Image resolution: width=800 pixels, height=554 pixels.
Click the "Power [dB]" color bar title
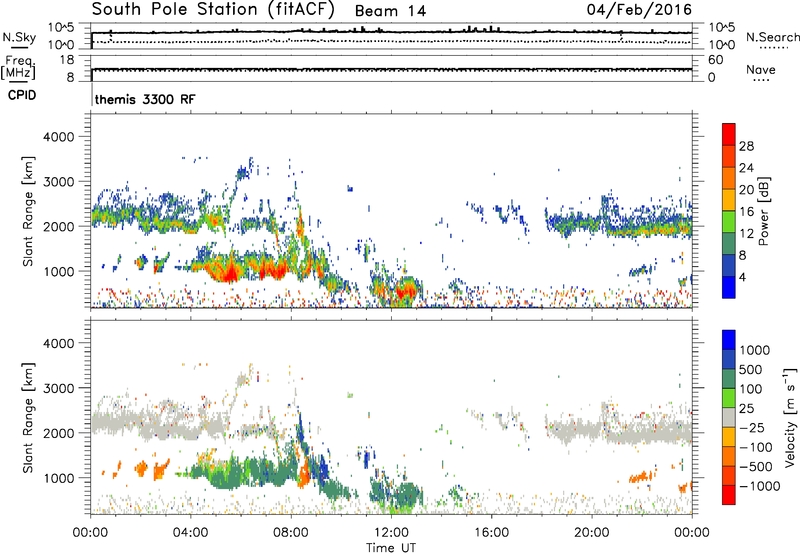click(x=763, y=211)
